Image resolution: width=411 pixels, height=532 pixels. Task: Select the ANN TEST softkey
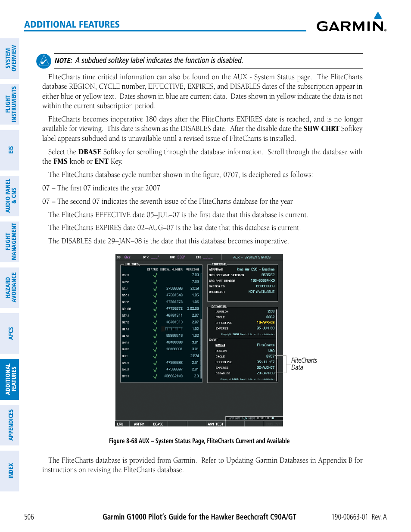tap(215, 424)
